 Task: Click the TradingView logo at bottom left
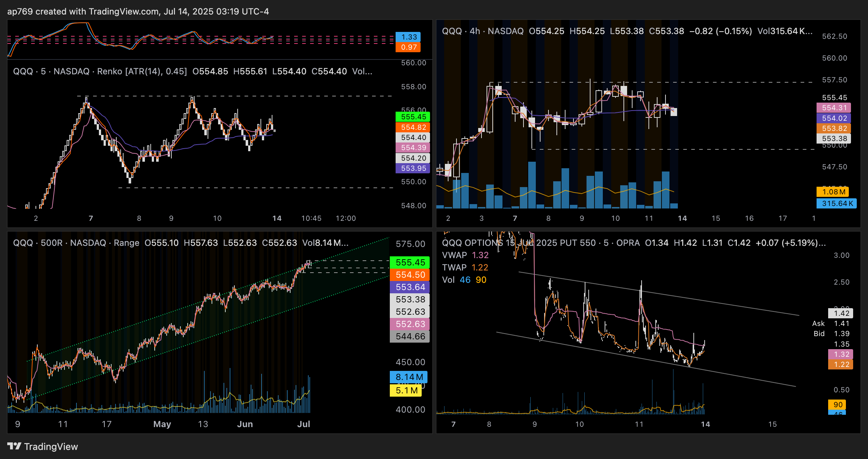pos(42,446)
